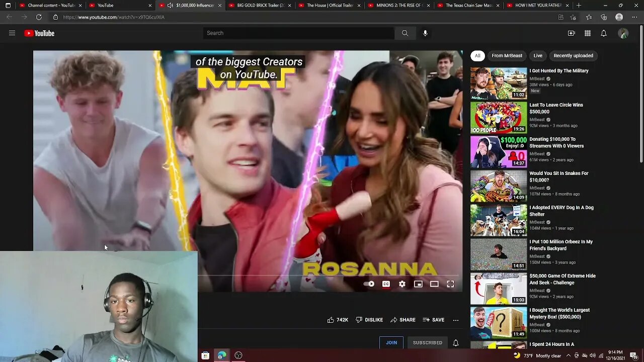Show hidden system tray icons

pos(569,355)
